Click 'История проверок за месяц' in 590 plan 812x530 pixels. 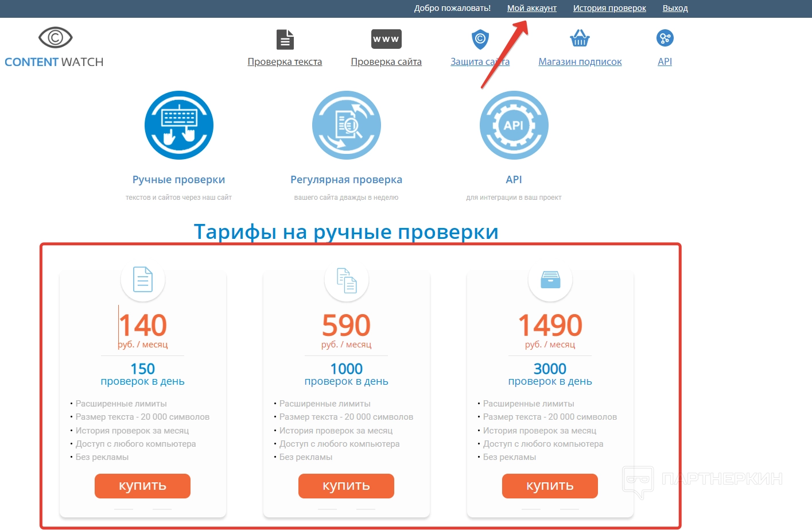[336, 431]
